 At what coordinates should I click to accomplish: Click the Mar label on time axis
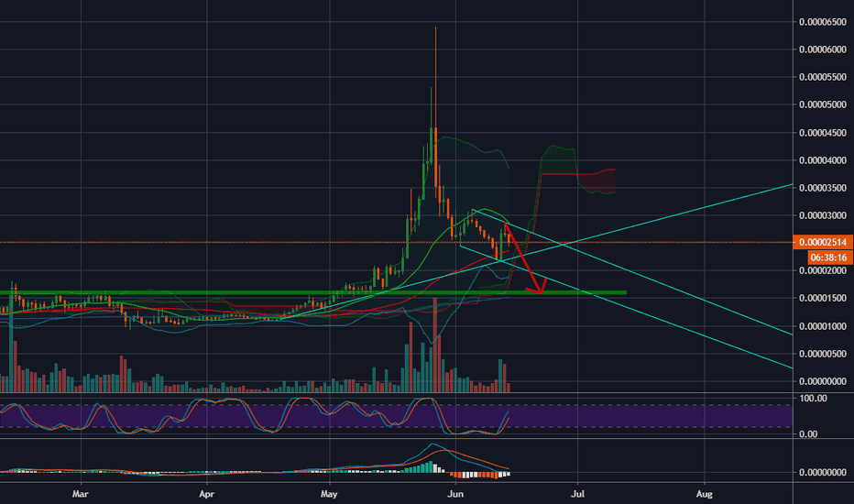[80, 494]
